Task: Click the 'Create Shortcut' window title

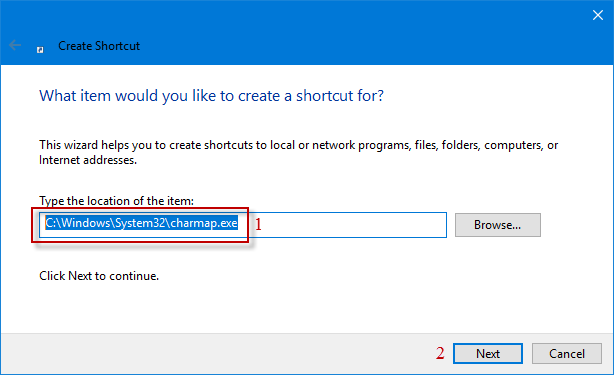Action: 99,46
